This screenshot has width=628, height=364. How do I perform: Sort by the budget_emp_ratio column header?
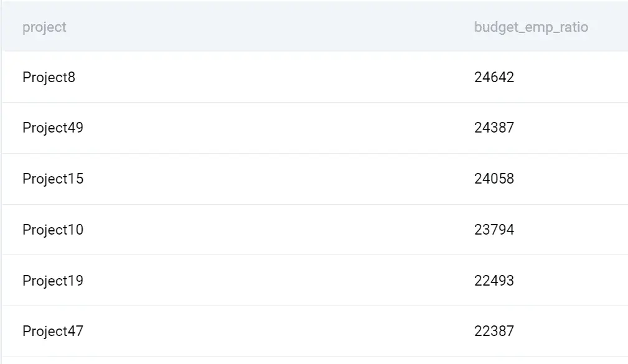[530, 27]
